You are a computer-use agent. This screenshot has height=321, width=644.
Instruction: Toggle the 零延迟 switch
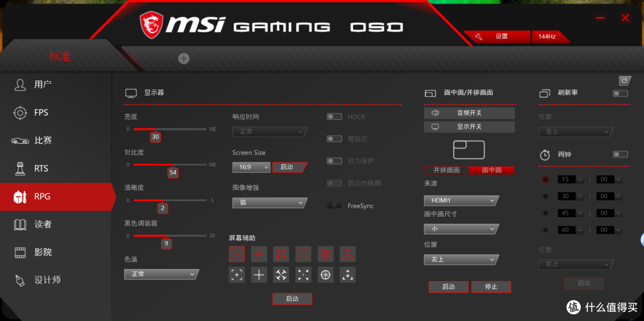(x=335, y=139)
